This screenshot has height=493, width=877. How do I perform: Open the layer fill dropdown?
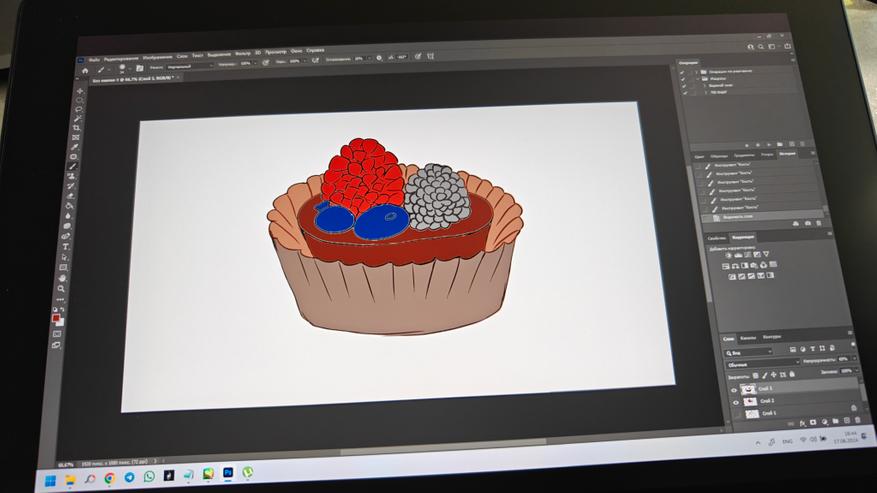856,370
